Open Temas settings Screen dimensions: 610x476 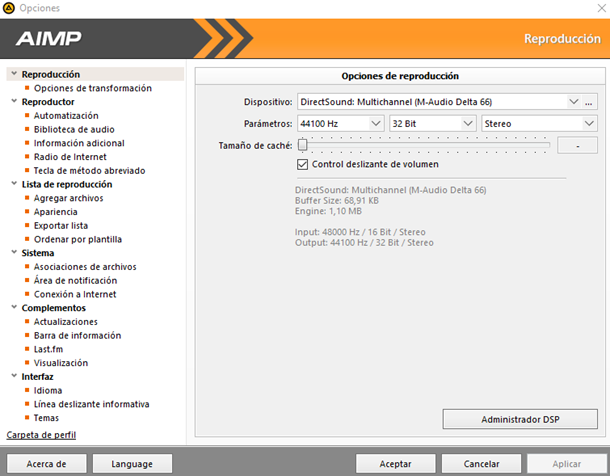pyautogui.click(x=46, y=418)
